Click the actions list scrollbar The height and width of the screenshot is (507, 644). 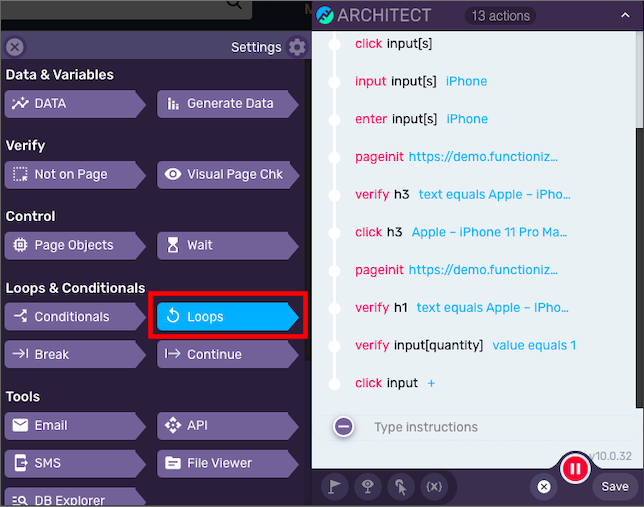[x=639, y=267]
